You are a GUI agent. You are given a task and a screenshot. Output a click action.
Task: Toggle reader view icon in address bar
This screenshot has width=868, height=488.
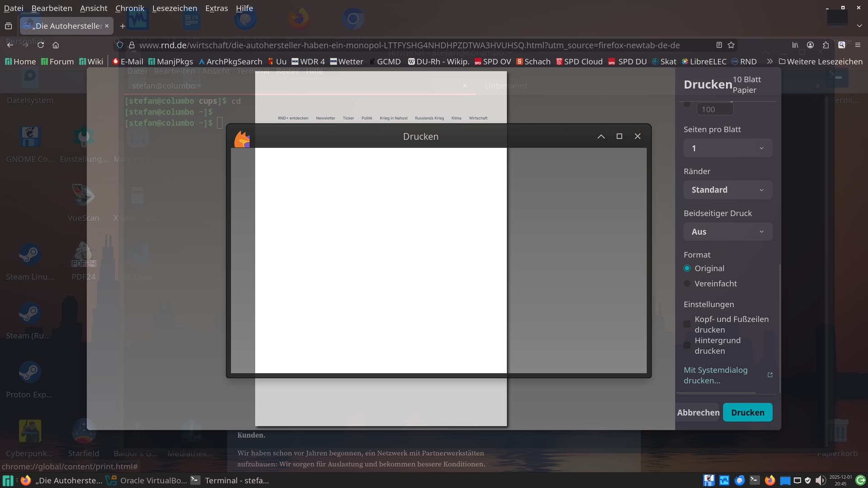[x=719, y=45]
